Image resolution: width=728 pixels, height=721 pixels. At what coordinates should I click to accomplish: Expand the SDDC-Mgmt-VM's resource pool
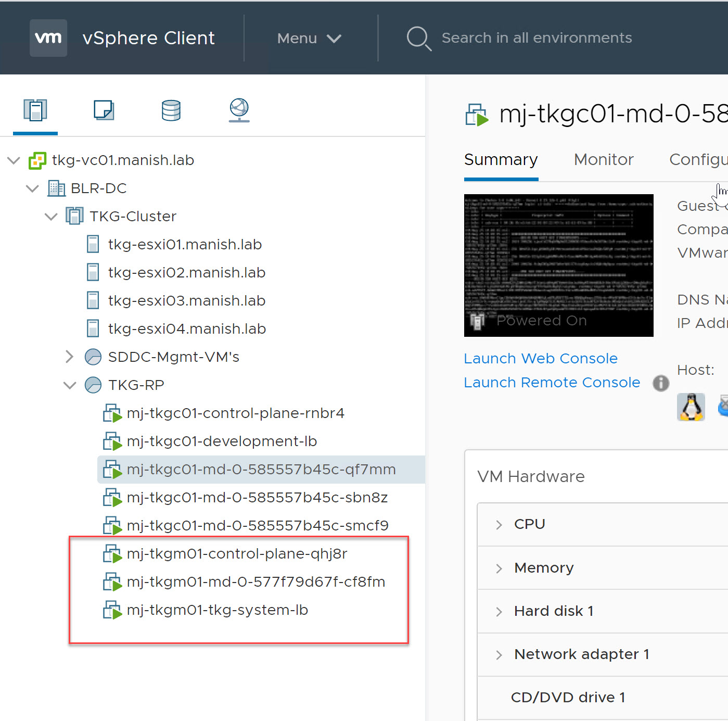click(x=70, y=357)
